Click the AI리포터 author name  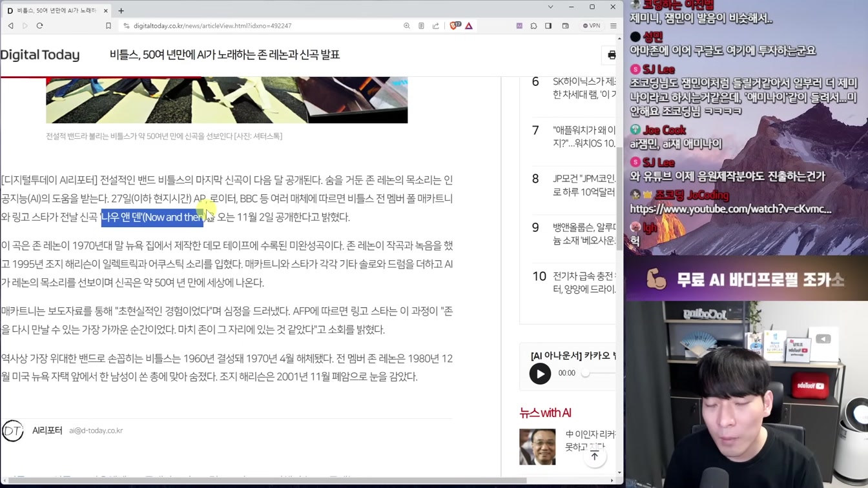47,431
